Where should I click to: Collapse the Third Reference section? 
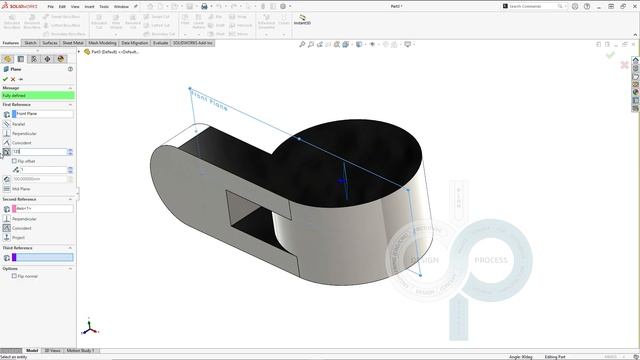tap(70, 248)
